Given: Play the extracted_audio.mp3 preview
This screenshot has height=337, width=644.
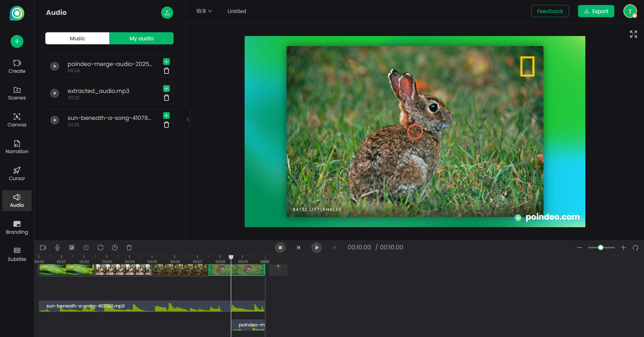Looking at the screenshot, I should [x=55, y=93].
